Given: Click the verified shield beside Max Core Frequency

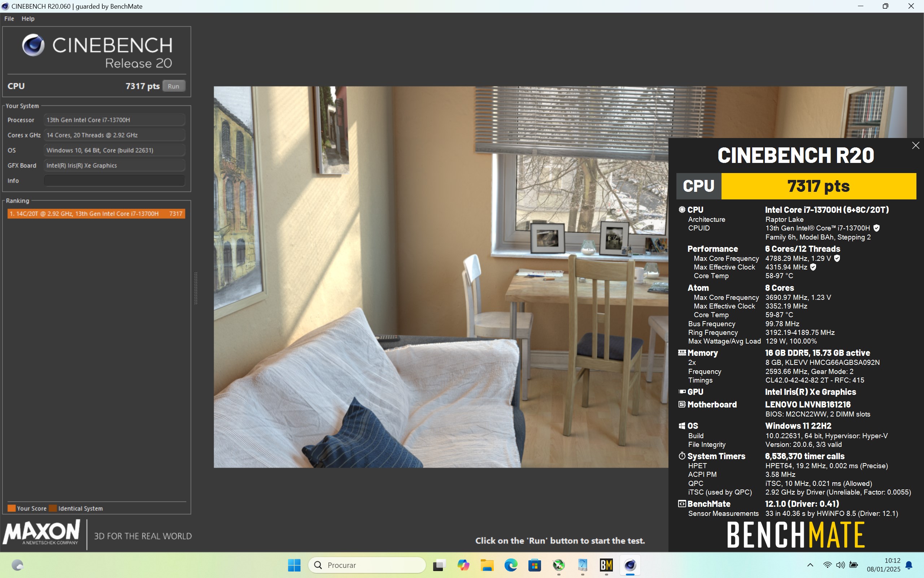Looking at the screenshot, I should click(x=837, y=258).
